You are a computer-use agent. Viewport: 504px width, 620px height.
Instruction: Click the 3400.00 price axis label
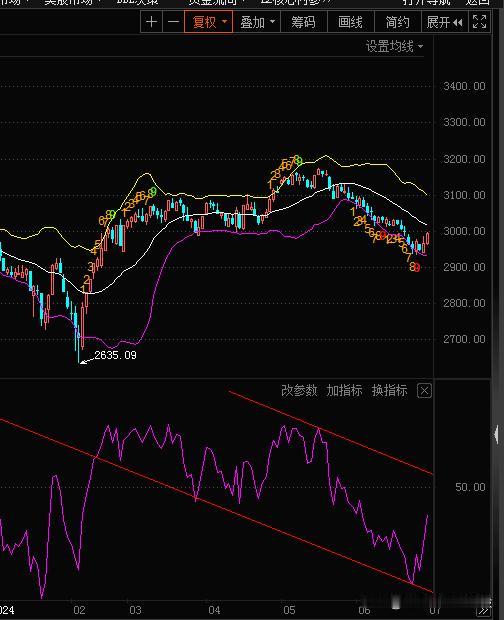tap(464, 86)
